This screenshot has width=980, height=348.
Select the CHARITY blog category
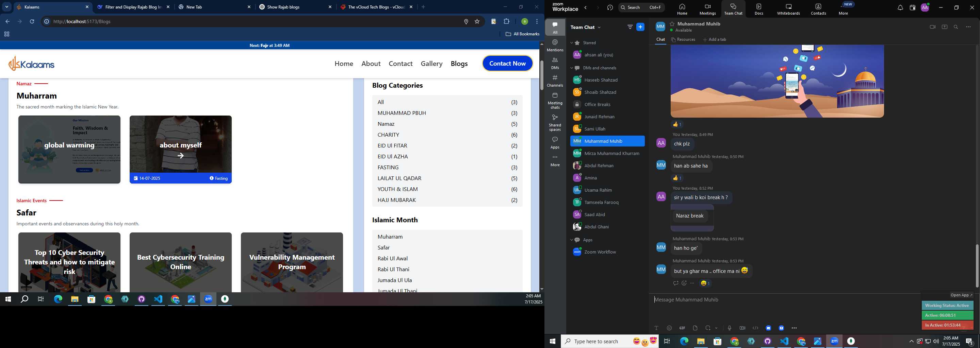(447, 135)
